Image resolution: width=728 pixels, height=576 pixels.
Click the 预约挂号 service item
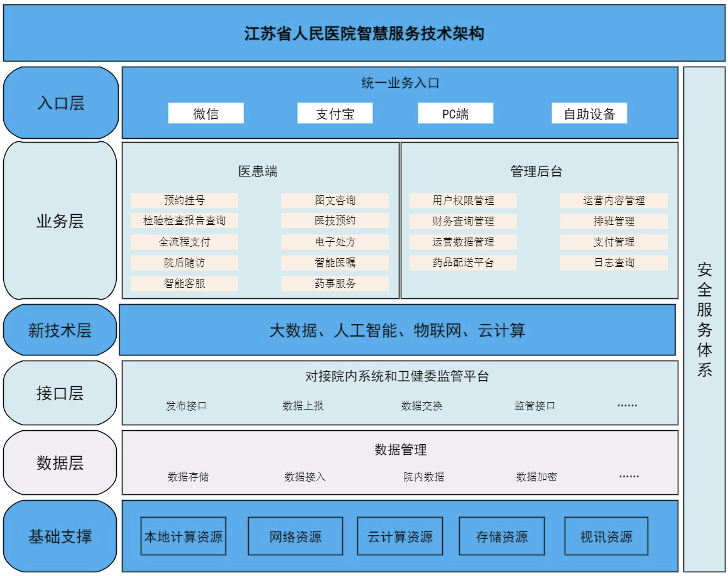coord(184,200)
